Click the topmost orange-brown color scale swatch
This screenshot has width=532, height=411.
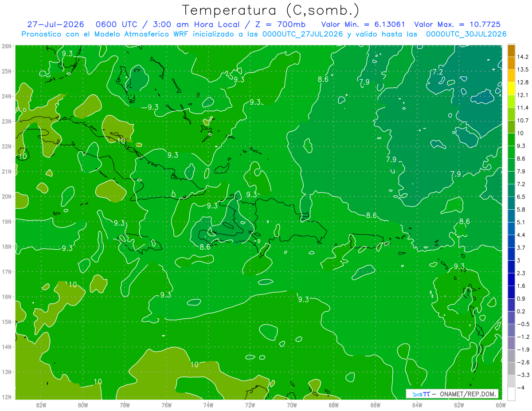tap(511, 51)
